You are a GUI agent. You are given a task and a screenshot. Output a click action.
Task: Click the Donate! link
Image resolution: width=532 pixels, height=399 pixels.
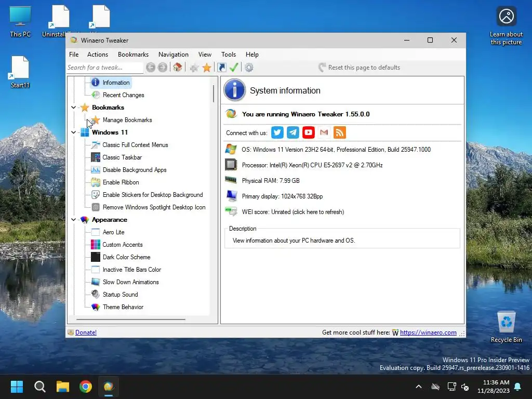tap(86, 332)
